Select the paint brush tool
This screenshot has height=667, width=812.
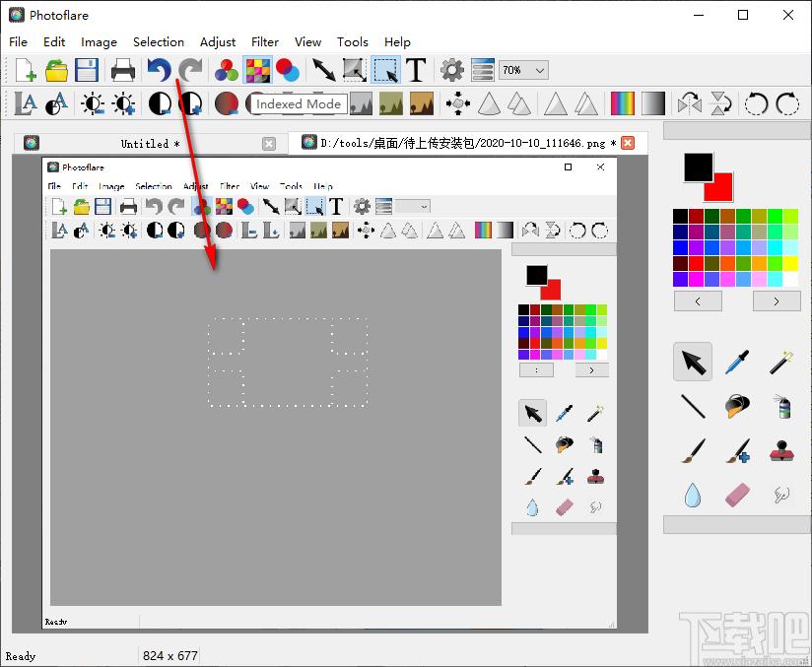click(693, 450)
